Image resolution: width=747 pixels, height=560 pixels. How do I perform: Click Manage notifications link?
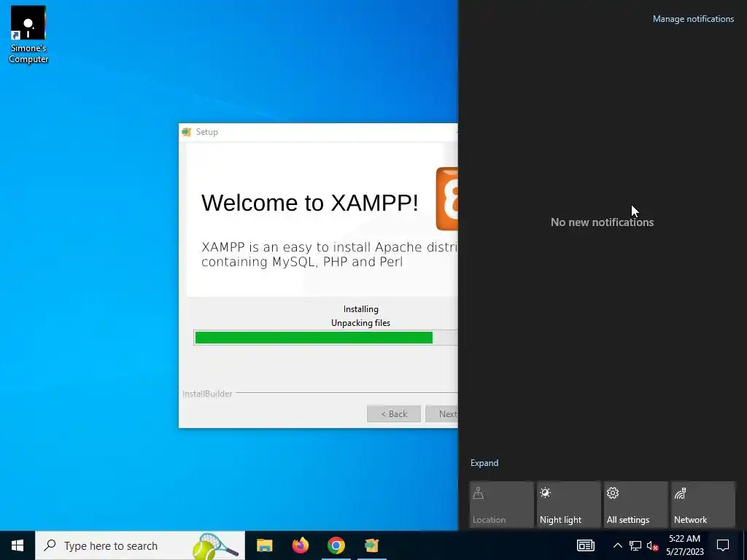(693, 19)
